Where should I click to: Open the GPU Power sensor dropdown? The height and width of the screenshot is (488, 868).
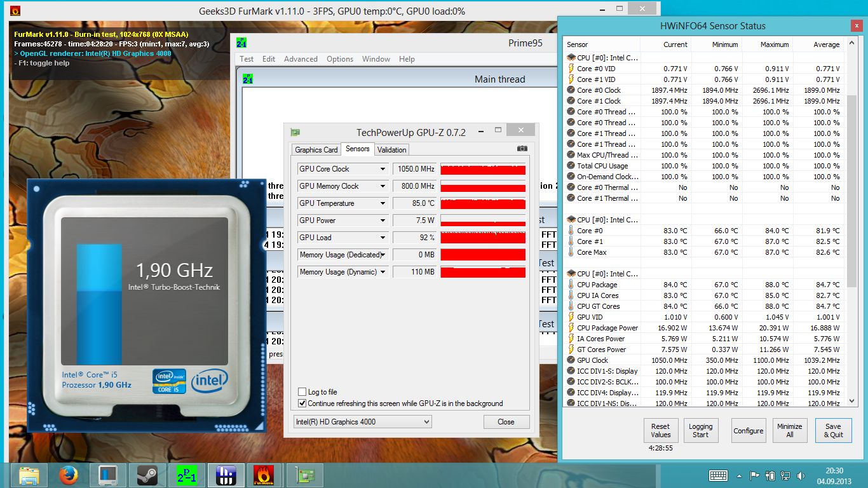pyautogui.click(x=383, y=220)
